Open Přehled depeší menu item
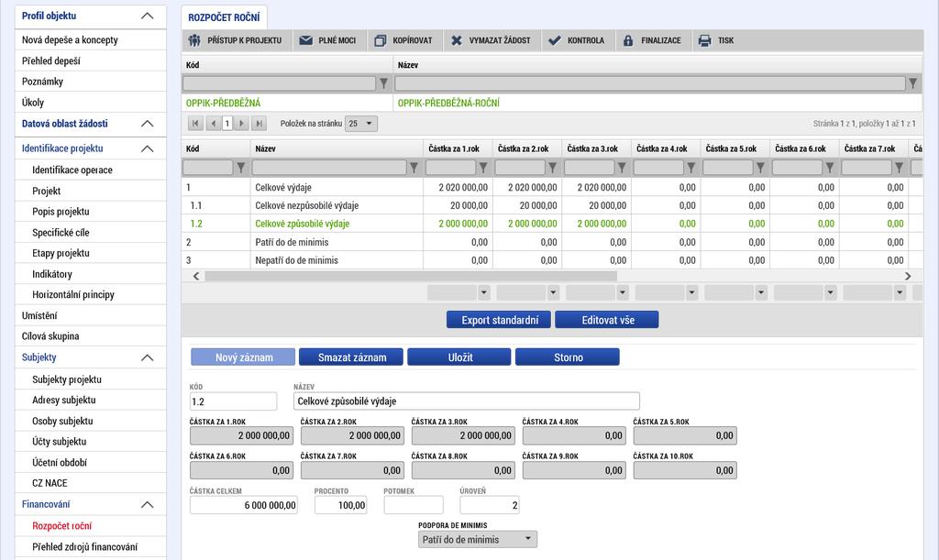 (x=91, y=61)
